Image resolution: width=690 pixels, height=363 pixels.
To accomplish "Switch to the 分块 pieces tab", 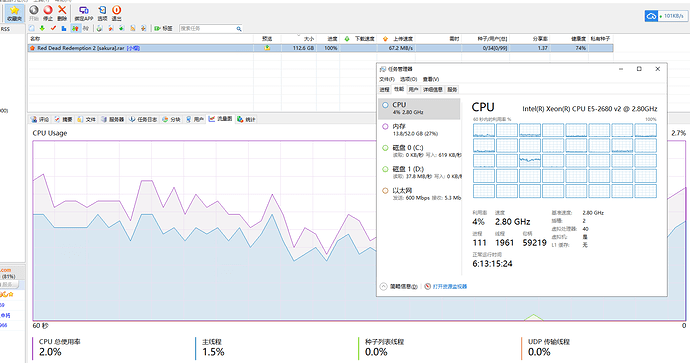I will tap(172, 119).
